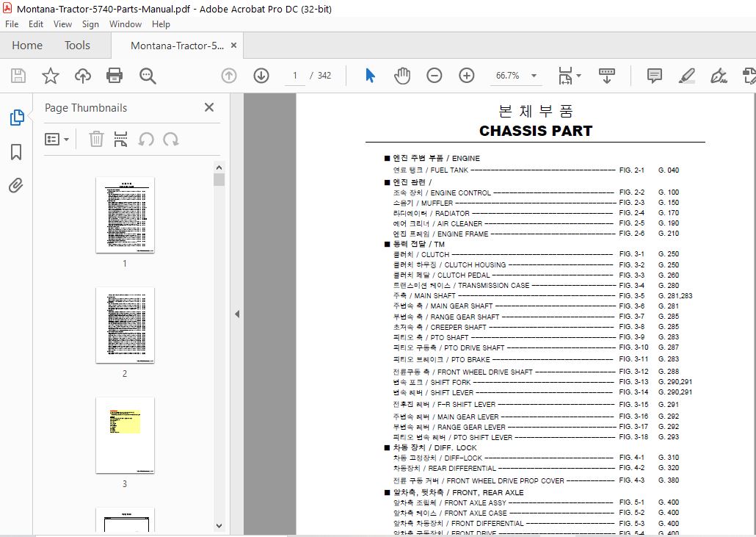This screenshot has width=756, height=537.
Task: Open the Sign menu
Action: pos(90,24)
